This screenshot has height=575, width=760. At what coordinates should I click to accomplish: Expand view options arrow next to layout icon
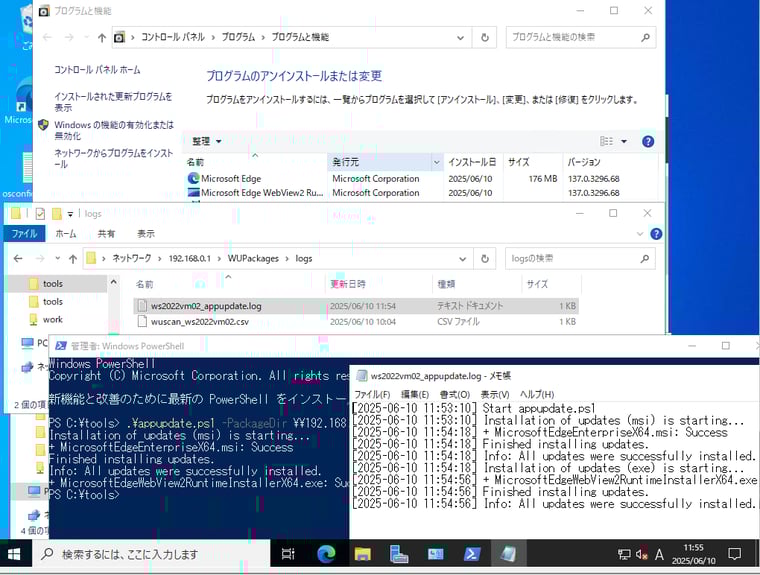(x=624, y=141)
